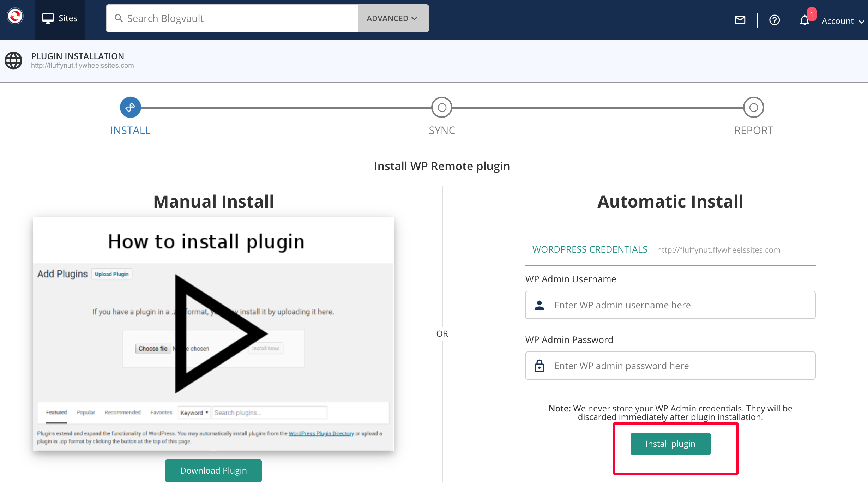Open the Sites menu item
Screen dimensions: 868x487
pyautogui.click(x=60, y=18)
